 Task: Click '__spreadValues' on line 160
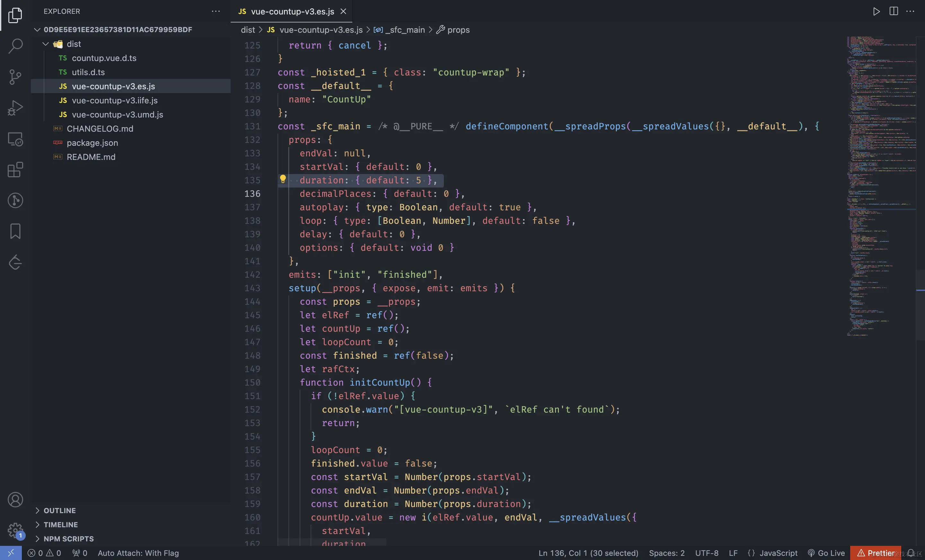[x=587, y=517]
